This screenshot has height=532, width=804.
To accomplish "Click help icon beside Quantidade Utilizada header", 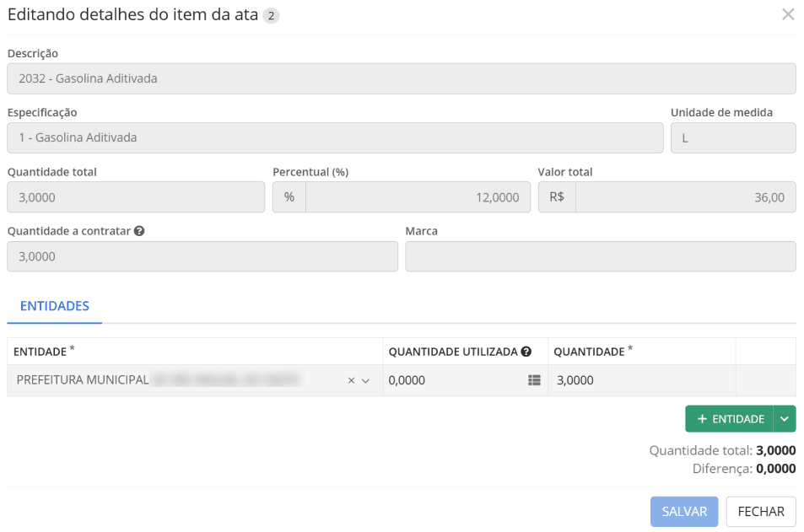I will 526,352.
